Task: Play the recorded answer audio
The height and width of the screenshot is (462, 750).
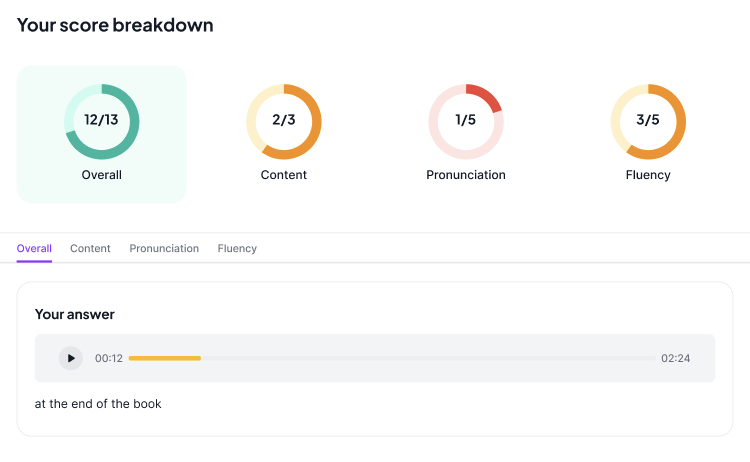Action: pyautogui.click(x=70, y=358)
